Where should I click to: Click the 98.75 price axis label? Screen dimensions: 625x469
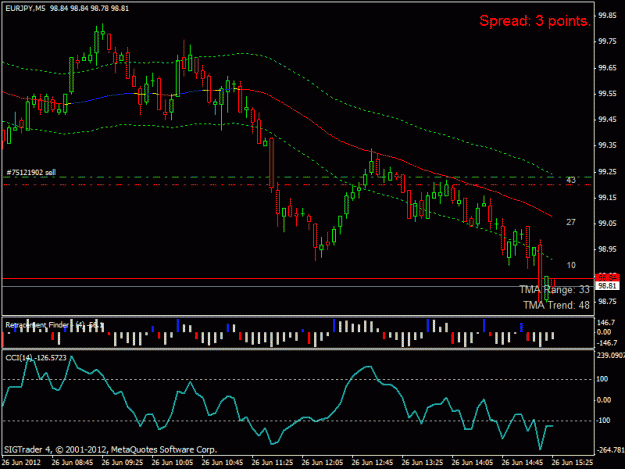(x=607, y=301)
